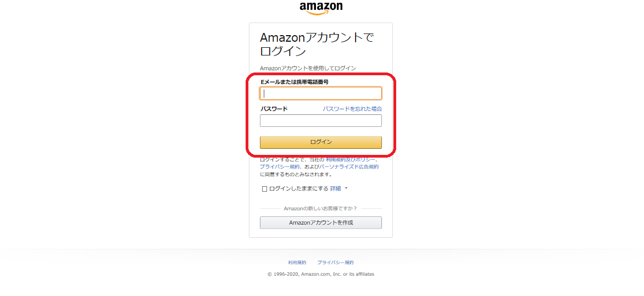Focus the Eメールまたは携帯電話番号 input field
Image resolution: width=644 pixels, height=296 pixels.
[321, 93]
